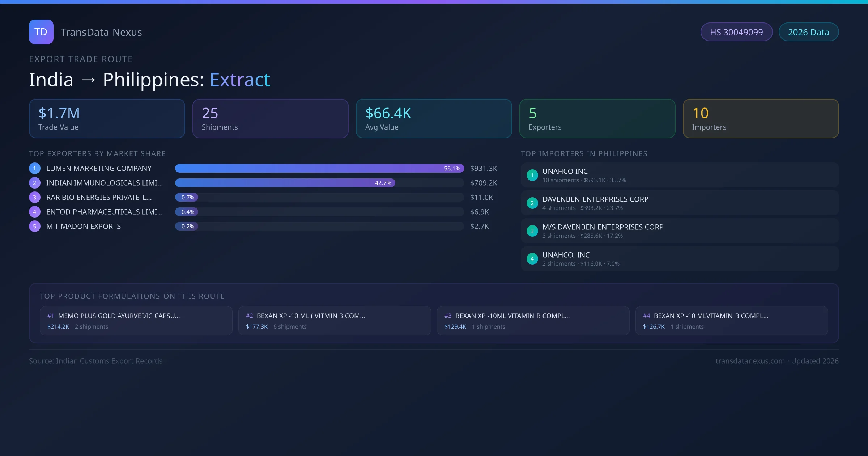Click green rank 1 badge for UNAHCO INC
Image resolution: width=868 pixels, height=456 pixels.
[x=532, y=175]
